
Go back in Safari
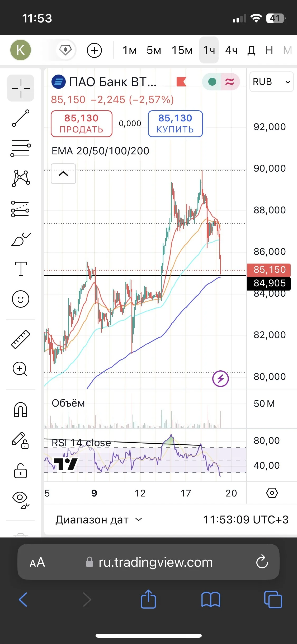pyautogui.click(x=23, y=599)
